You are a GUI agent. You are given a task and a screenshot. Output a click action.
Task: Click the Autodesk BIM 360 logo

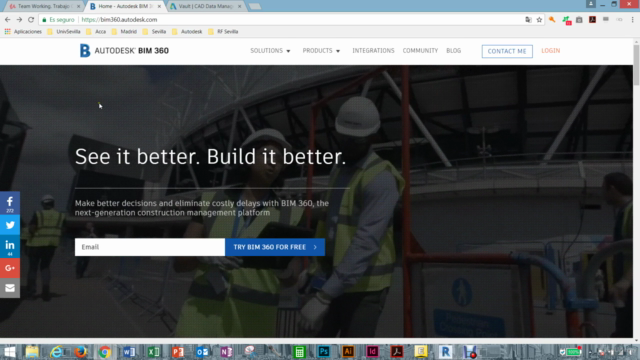pos(124,51)
